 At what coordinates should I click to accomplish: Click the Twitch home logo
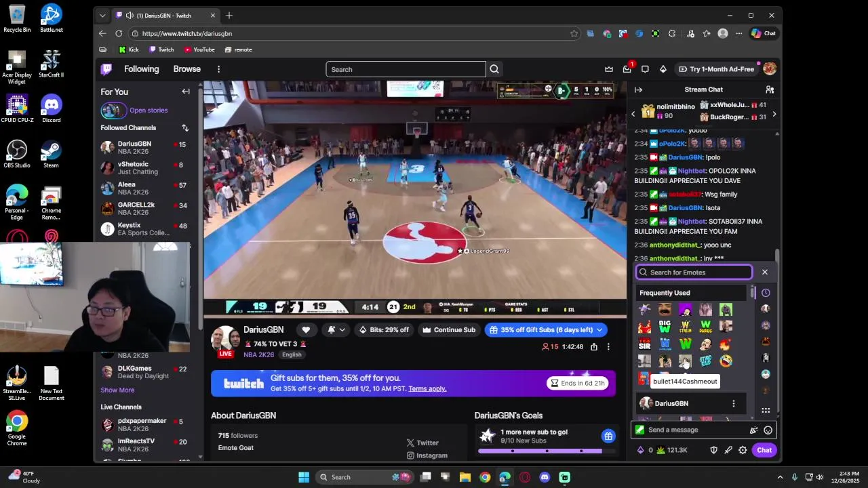[x=106, y=69]
